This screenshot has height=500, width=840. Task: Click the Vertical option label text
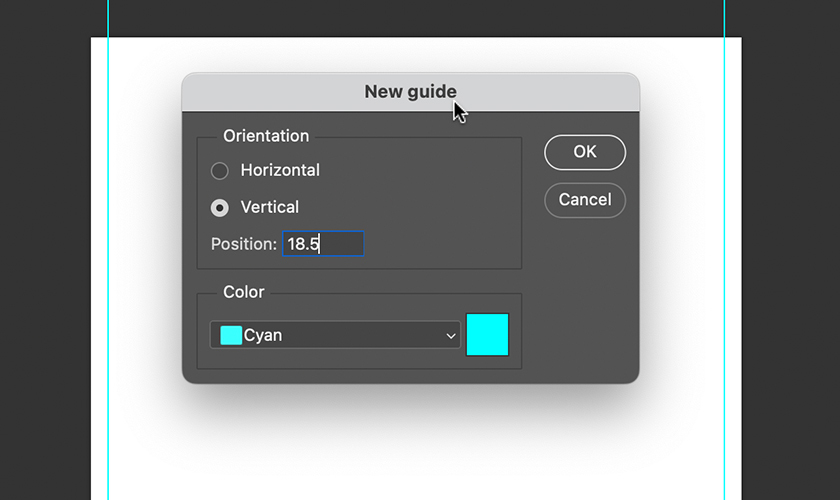pyautogui.click(x=270, y=208)
